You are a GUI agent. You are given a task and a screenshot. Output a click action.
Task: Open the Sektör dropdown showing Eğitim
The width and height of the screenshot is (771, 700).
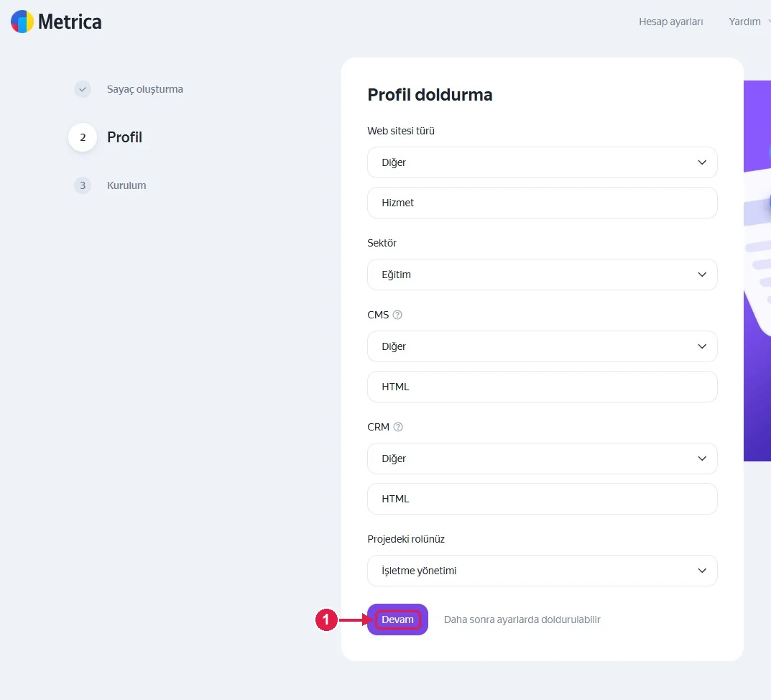(543, 275)
